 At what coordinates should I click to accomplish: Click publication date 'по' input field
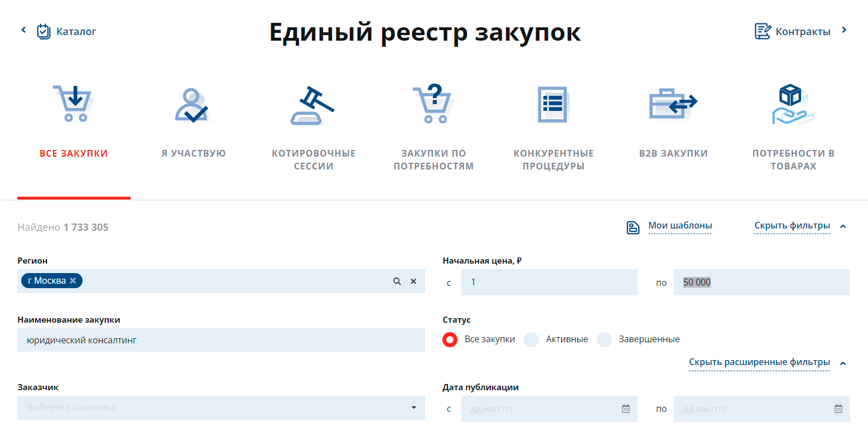pos(761,409)
